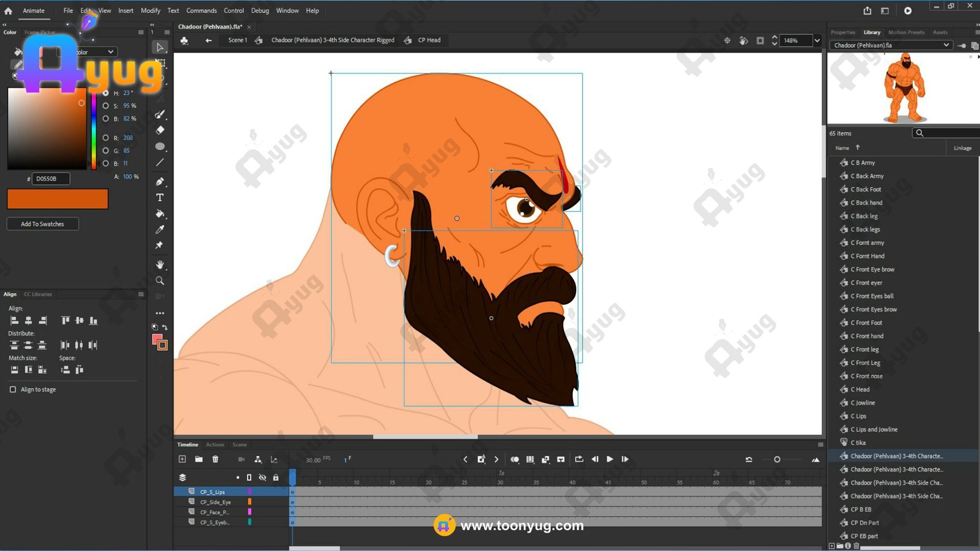Select the Red channel radio button
The width and height of the screenshot is (980, 551).
106,138
